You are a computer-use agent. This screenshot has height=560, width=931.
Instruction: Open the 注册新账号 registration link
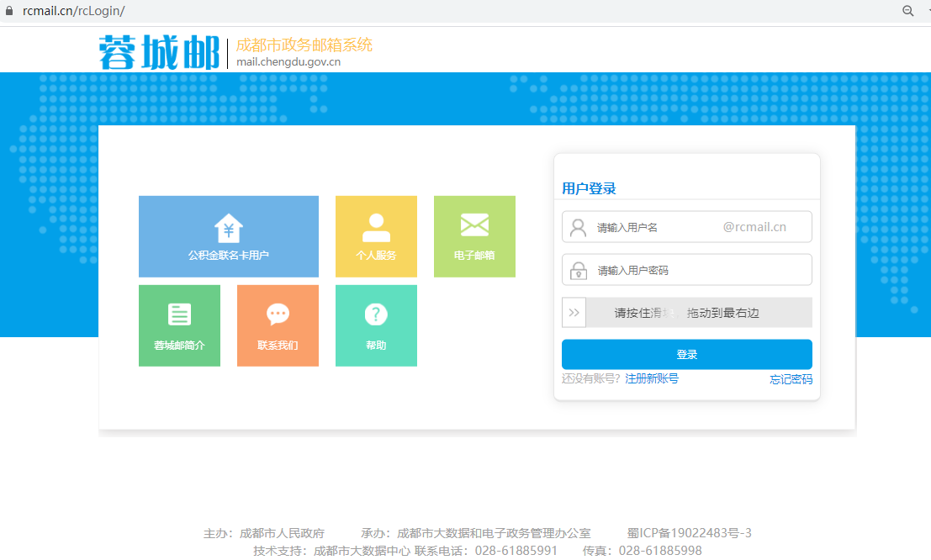[652, 379]
